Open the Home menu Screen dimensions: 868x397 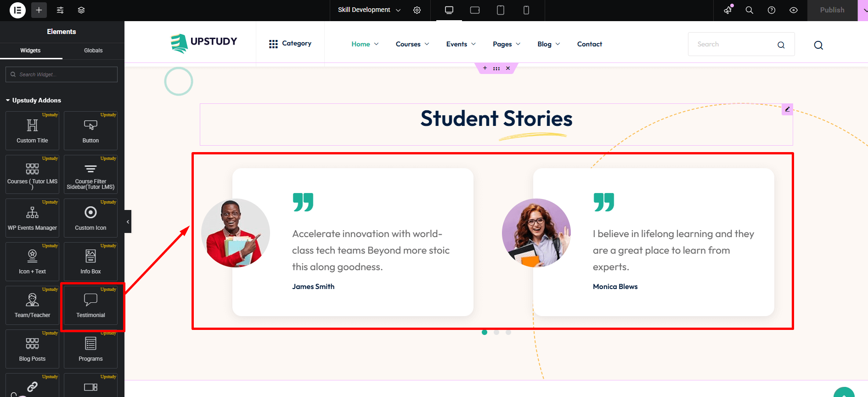(365, 44)
